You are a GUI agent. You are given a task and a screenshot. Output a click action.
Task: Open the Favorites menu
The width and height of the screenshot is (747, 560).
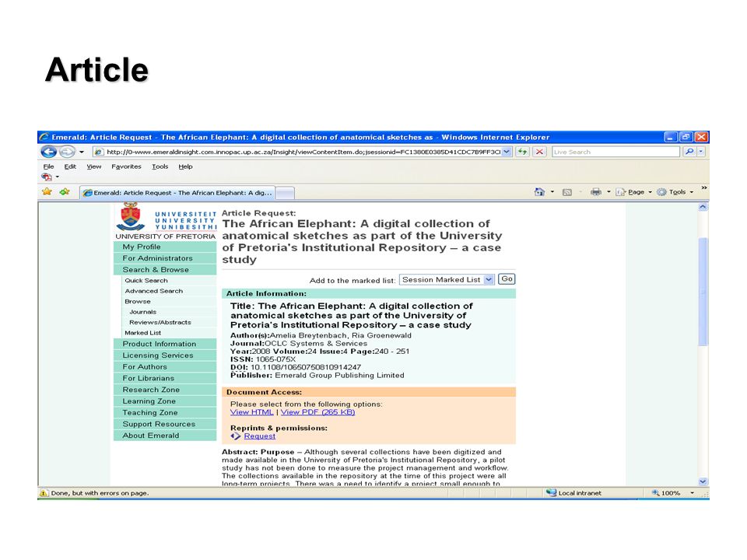(x=126, y=166)
